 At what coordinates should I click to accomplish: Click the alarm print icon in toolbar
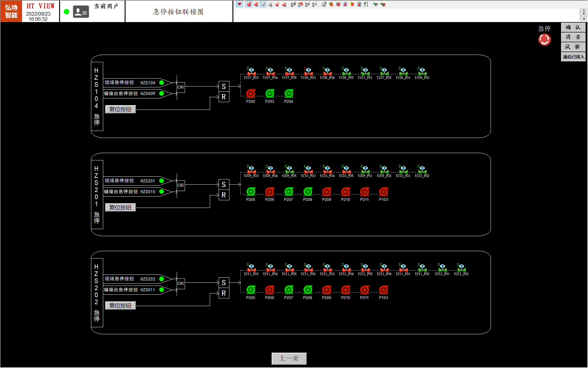(x=324, y=4)
